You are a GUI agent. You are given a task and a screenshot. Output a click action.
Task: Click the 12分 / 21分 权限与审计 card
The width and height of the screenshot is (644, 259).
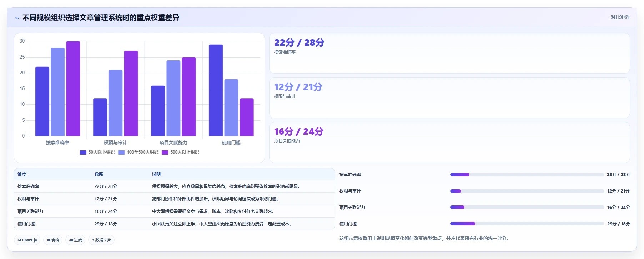pos(449,98)
